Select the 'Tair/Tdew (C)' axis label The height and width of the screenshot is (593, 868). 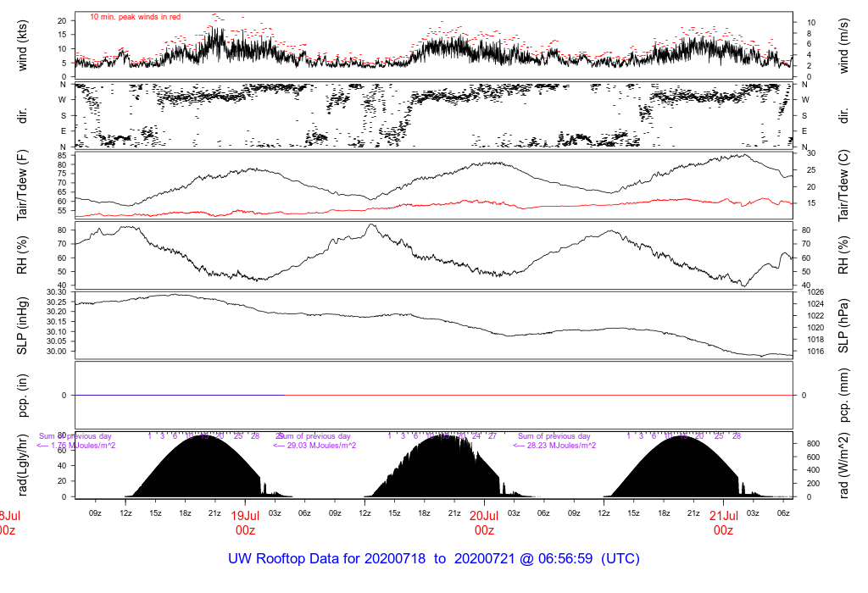pos(844,184)
